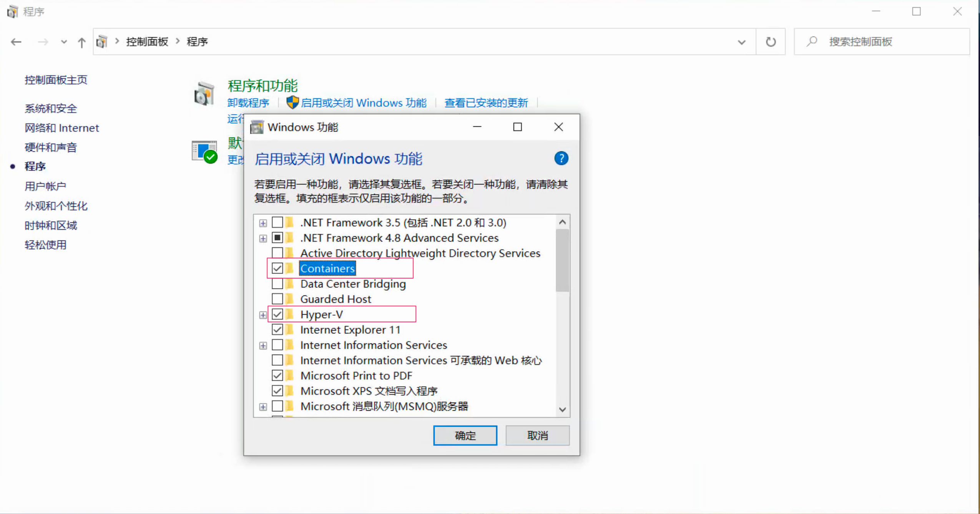Open 系统和安全 category
980x514 pixels.
coord(51,109)
